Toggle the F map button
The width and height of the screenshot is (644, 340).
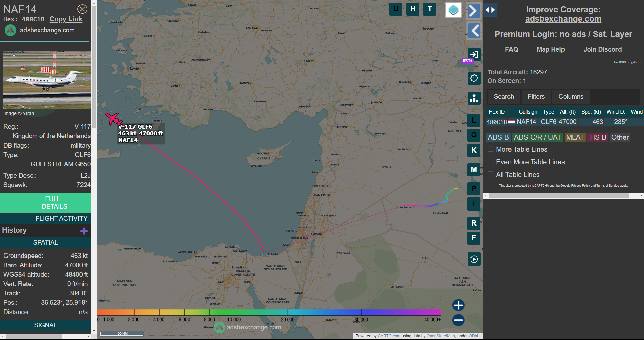[474, 238]
